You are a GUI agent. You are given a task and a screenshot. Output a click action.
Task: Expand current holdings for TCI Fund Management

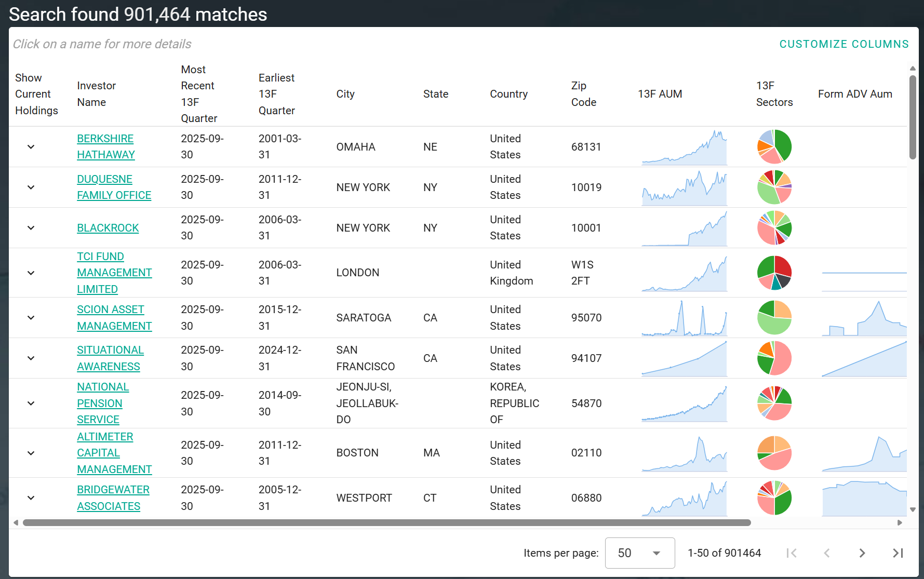tap(31, 273)
